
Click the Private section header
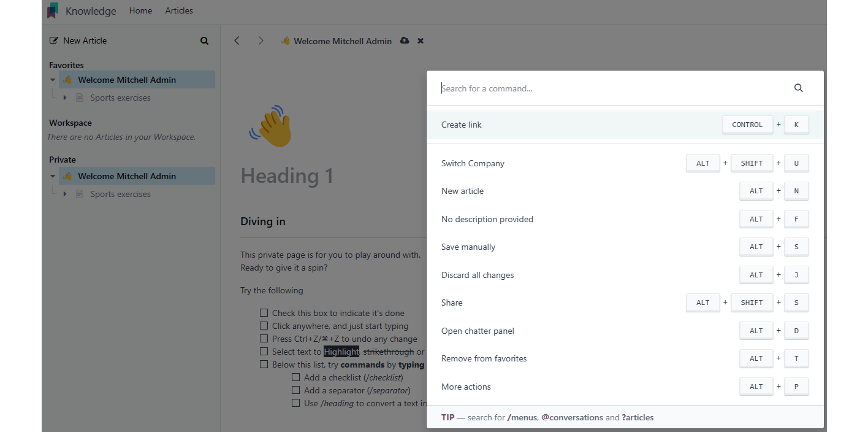[63, 160]
